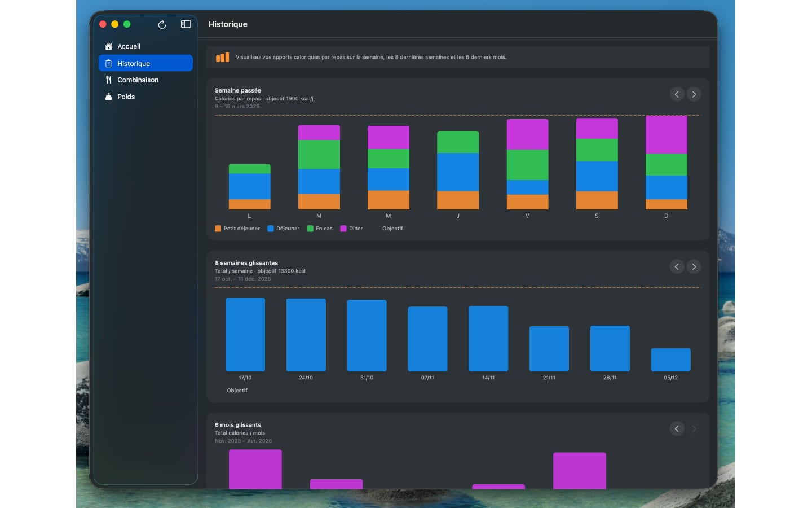Click the orange bar chart icon in banner
Image resolution: width=812 pixels, height=508 pixels.
coord(222,57)
